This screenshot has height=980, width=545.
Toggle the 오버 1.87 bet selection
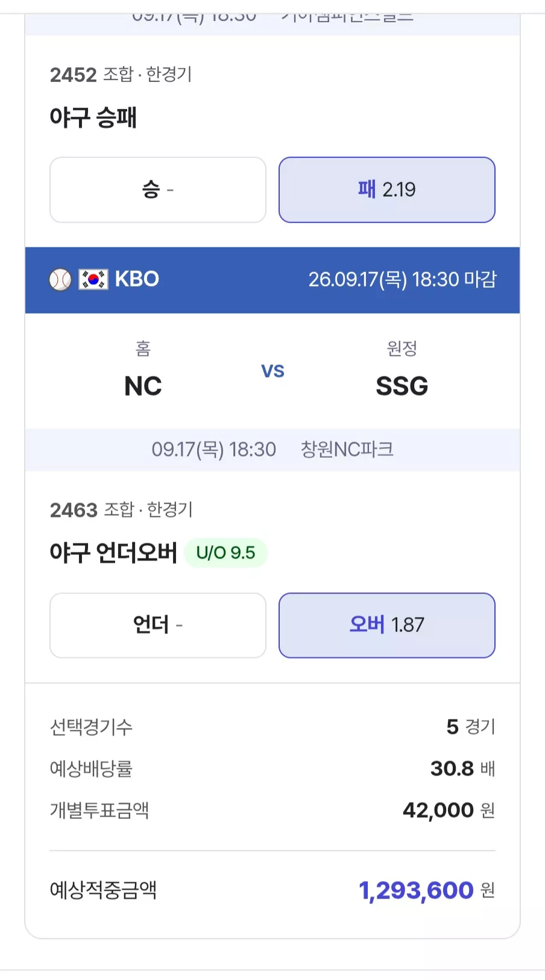pos(387,625)
